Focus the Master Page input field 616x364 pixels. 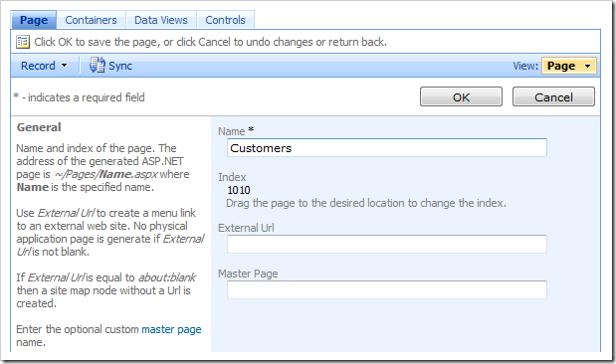387,289
